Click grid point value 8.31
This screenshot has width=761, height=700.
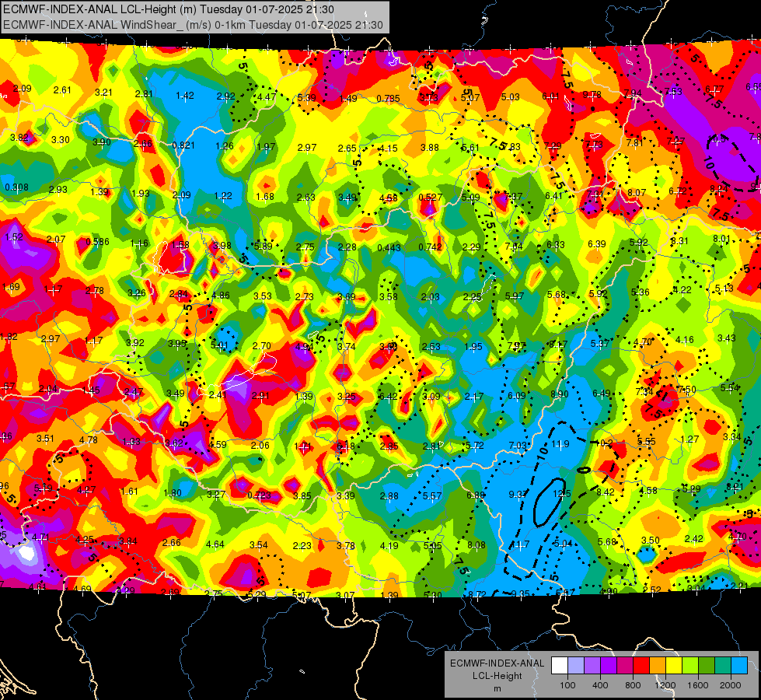point(679,240)
